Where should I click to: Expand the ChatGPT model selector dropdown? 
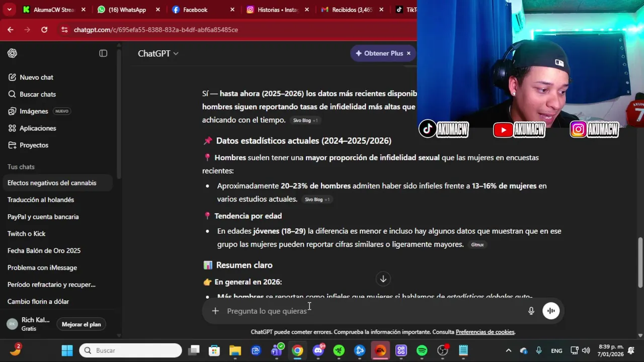[x=158, y=53]
